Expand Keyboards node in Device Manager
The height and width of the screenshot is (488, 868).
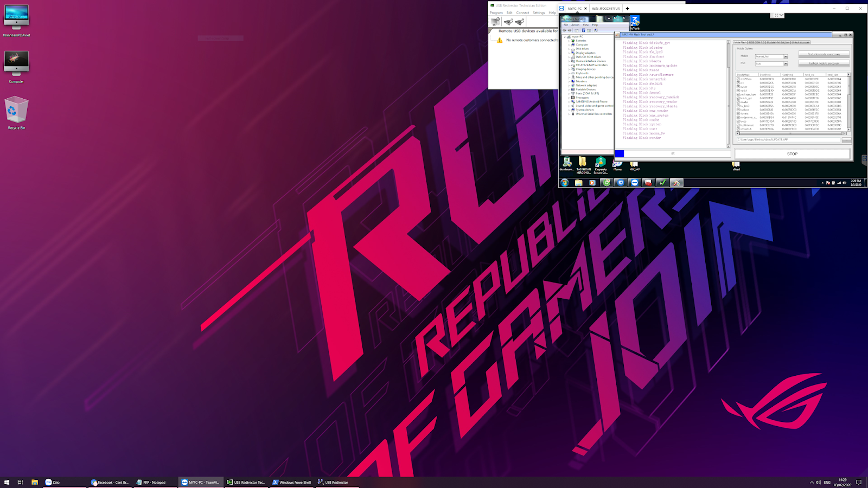click(x=569, y=73)
